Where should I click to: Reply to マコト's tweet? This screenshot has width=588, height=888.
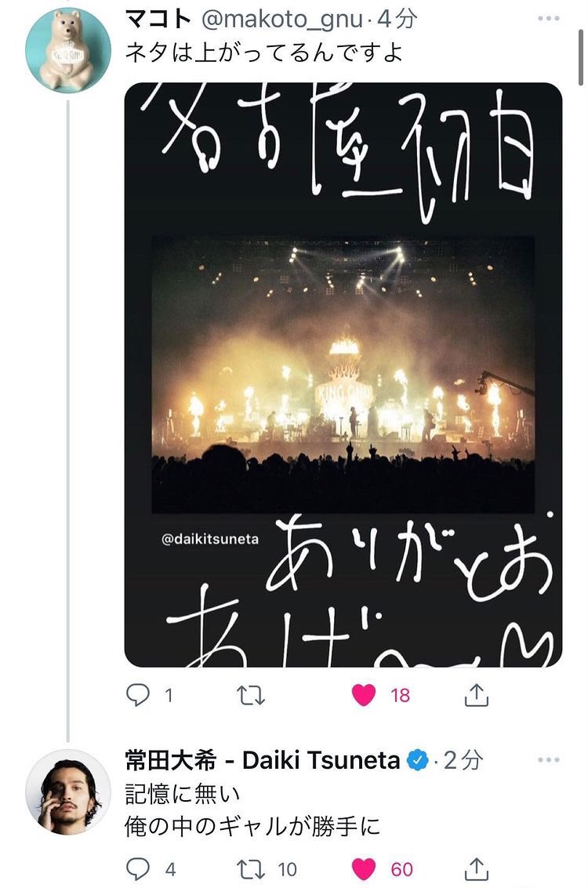[x=137, y=695]
